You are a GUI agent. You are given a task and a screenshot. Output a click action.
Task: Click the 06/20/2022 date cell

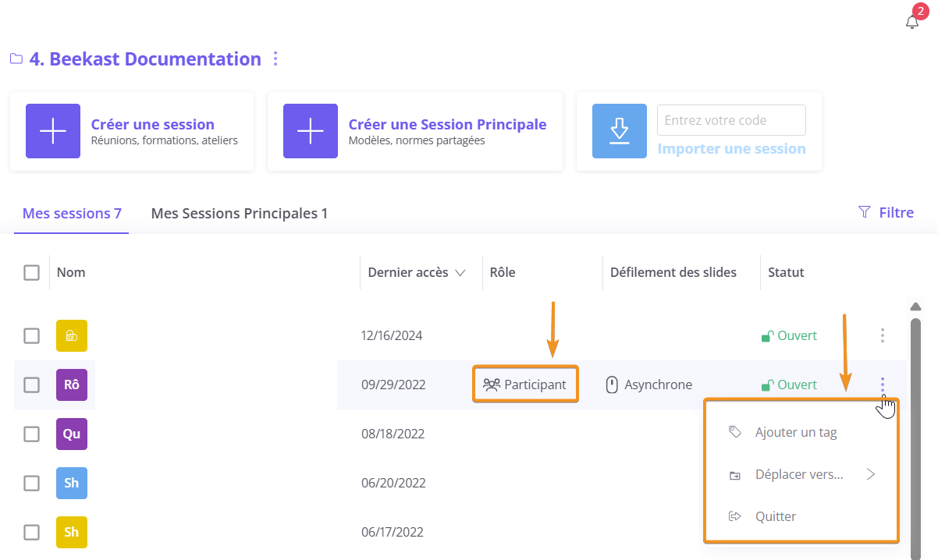393,483
